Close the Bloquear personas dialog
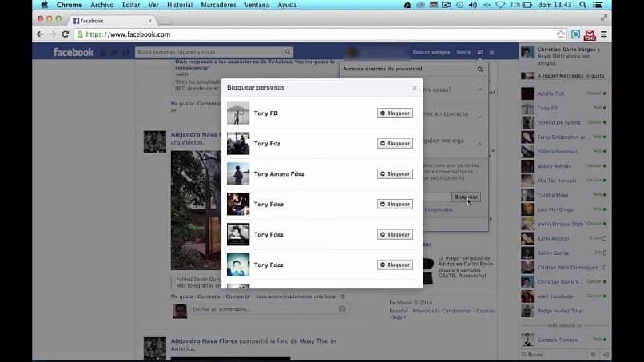 (415, 88)
